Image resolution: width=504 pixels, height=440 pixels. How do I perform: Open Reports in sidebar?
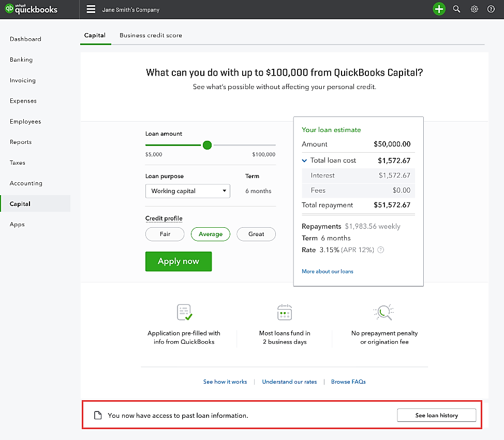(x=21, y=142)
